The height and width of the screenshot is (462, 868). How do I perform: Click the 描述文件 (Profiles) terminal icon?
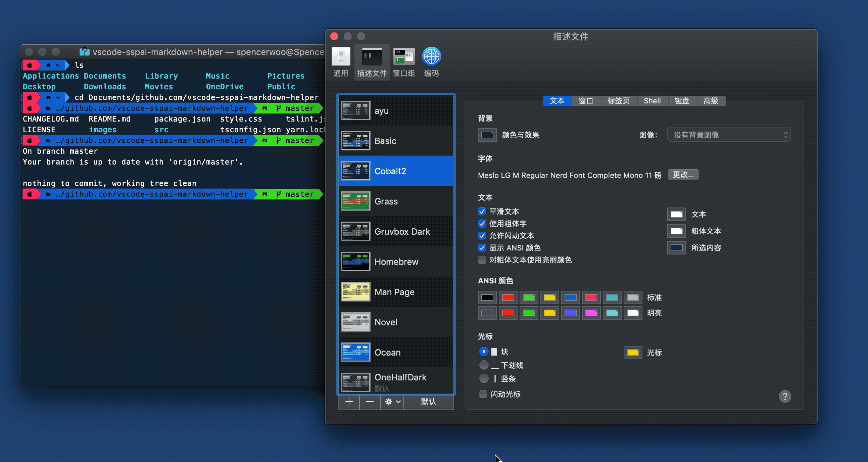(x=372, y=57)
